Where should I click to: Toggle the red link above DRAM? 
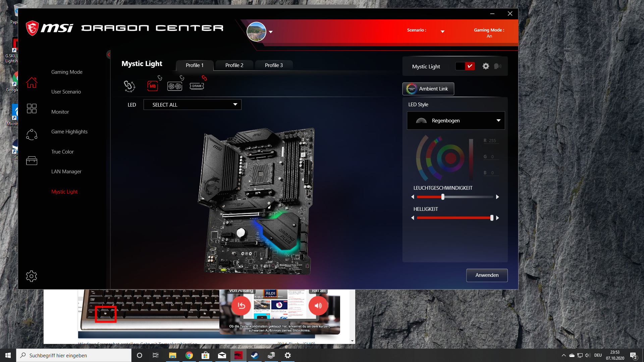click(204, 78)
